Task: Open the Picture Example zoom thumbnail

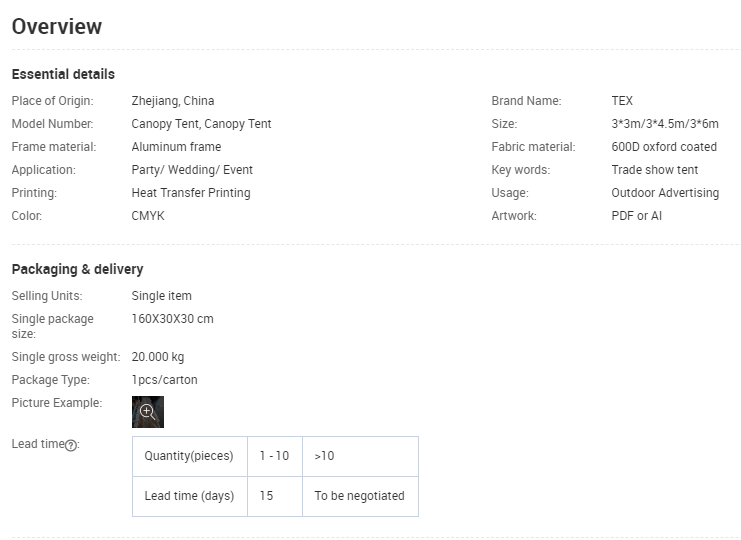Action: tap(147, 411)
